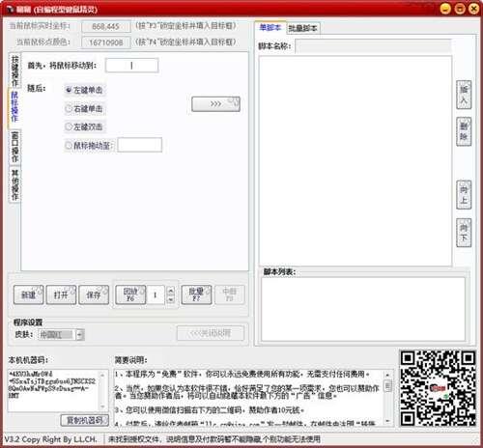Open the 其他操作 vertical tab
This screenshot has height=448, width=483.
[x=14, y=183]
